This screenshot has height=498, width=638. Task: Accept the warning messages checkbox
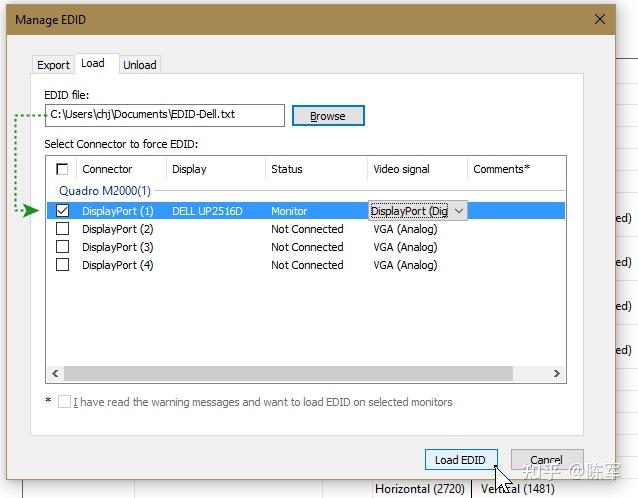65,402
